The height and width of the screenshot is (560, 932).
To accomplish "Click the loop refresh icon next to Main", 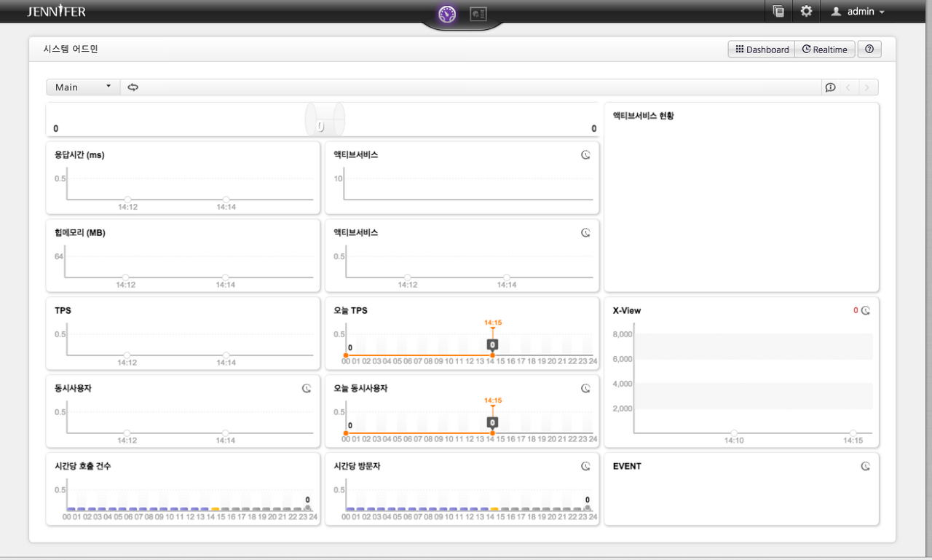I will click(133, 87).
